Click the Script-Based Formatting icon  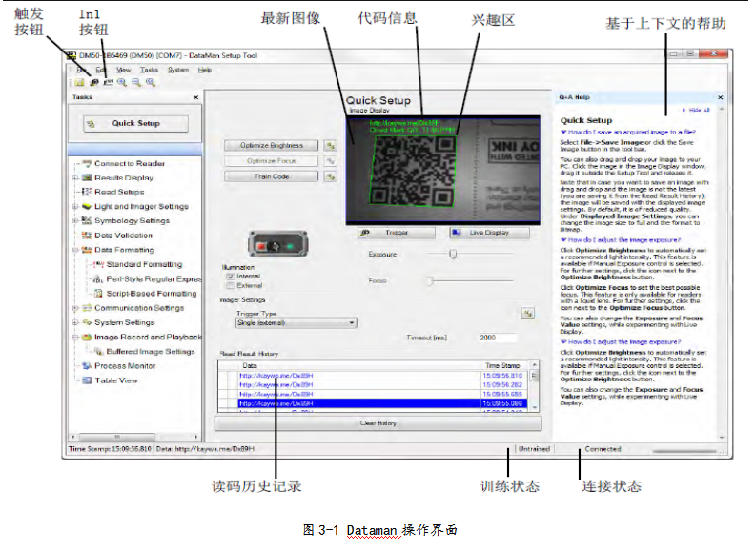pyautogui.click(x=99, y=293)
